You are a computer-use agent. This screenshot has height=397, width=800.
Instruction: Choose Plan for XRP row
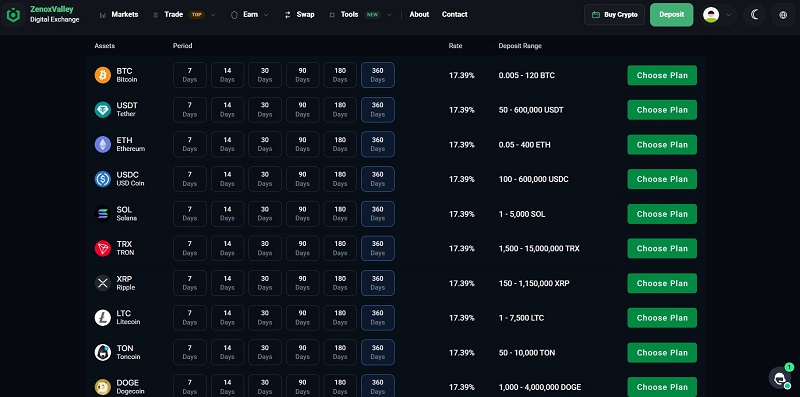(x=662, y=283)
